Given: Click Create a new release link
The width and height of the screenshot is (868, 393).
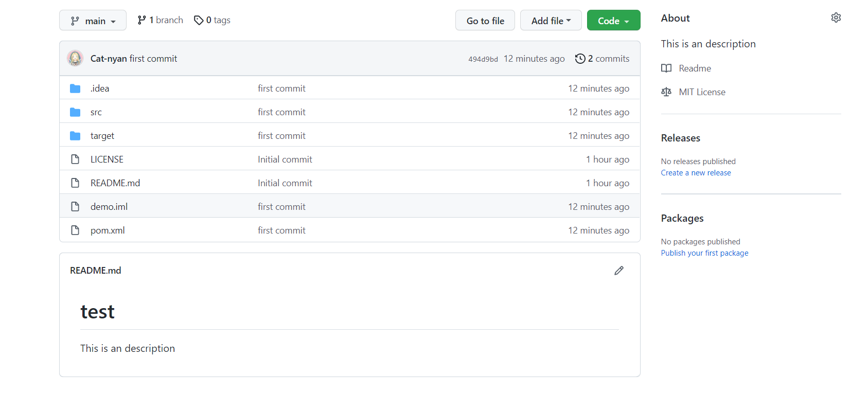Looking at the screenshot, I should pyautogui.click(x=696, y=173).
